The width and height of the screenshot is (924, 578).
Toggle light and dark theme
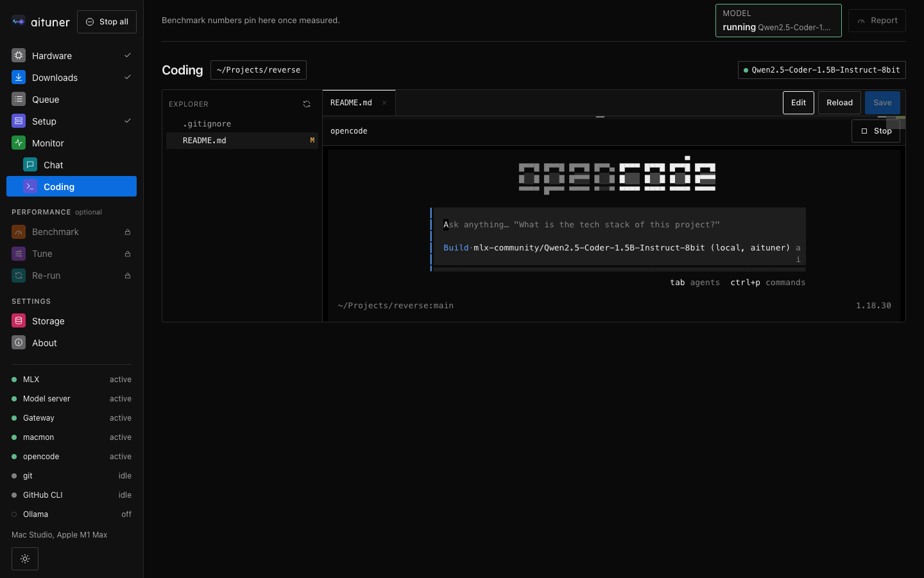click(25, 559)
